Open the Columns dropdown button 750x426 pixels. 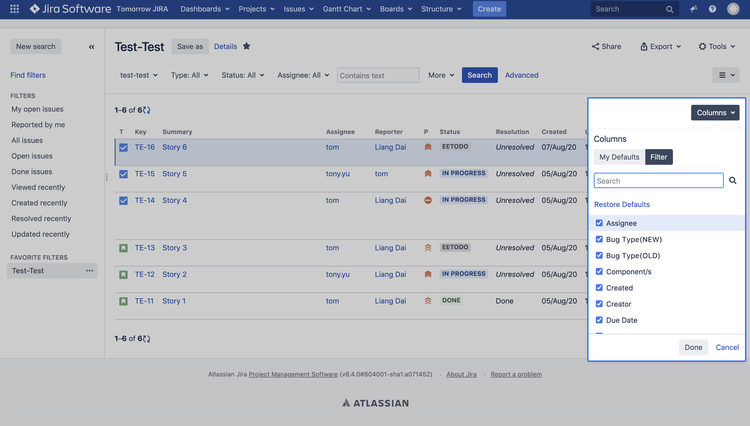(x=715, y=113)
